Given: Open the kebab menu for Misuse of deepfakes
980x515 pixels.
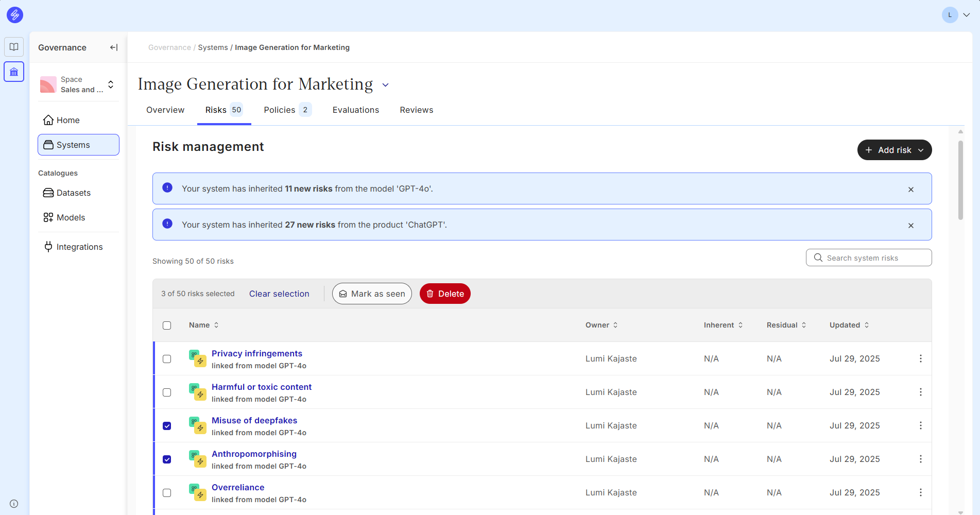Looking at the screenshot, I should click(x=920, y=425).
